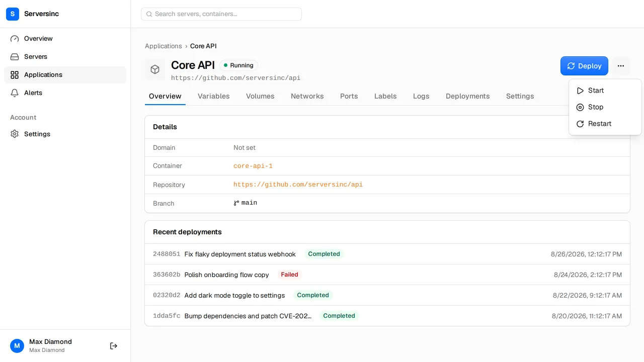Click the search magnifier icon

pos(149,14)
